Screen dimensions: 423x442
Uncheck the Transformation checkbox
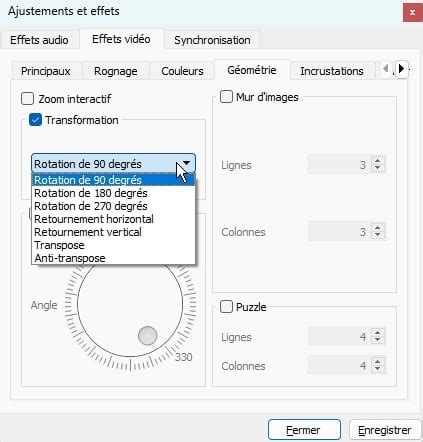tap(35, 120)
